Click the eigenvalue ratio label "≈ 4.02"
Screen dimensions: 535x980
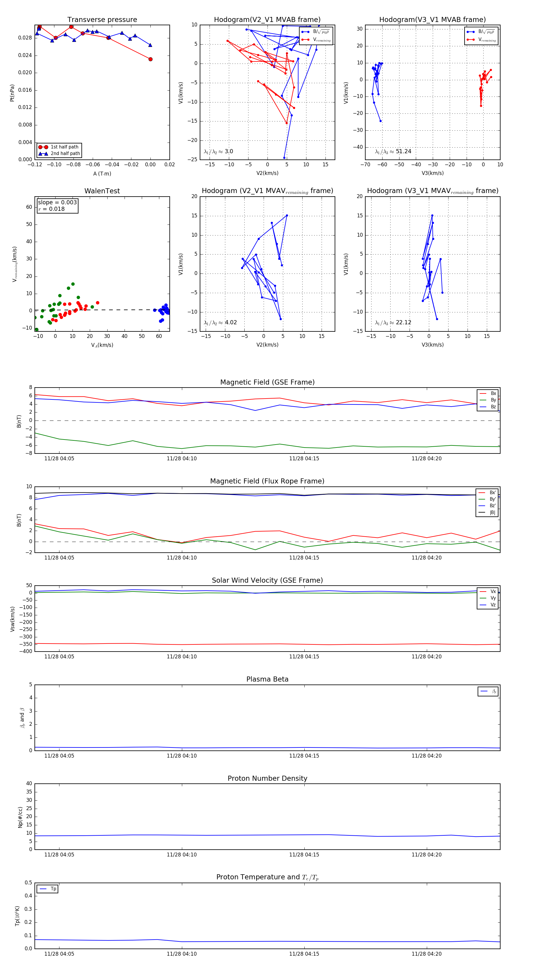(220, 323)
